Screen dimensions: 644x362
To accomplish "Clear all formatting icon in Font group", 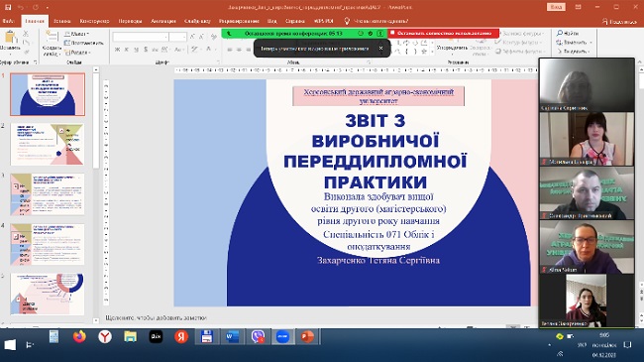I will point(214,37).
